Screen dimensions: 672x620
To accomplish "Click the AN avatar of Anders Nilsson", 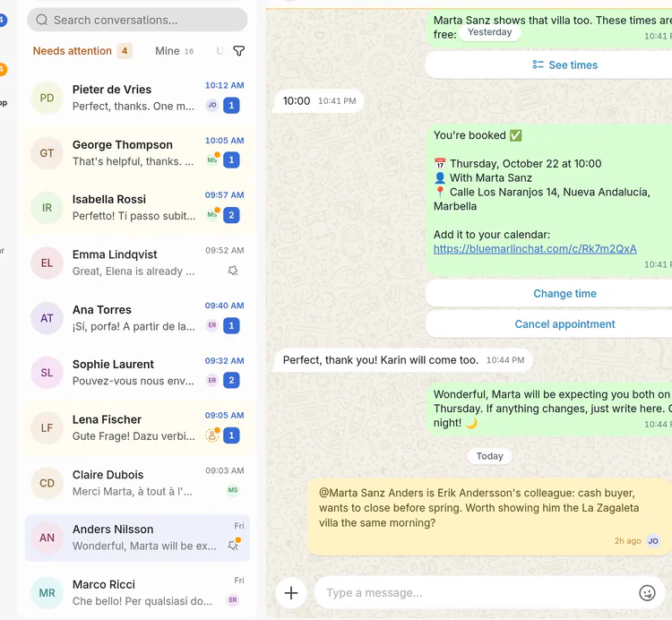I will (x=47, y=538).
